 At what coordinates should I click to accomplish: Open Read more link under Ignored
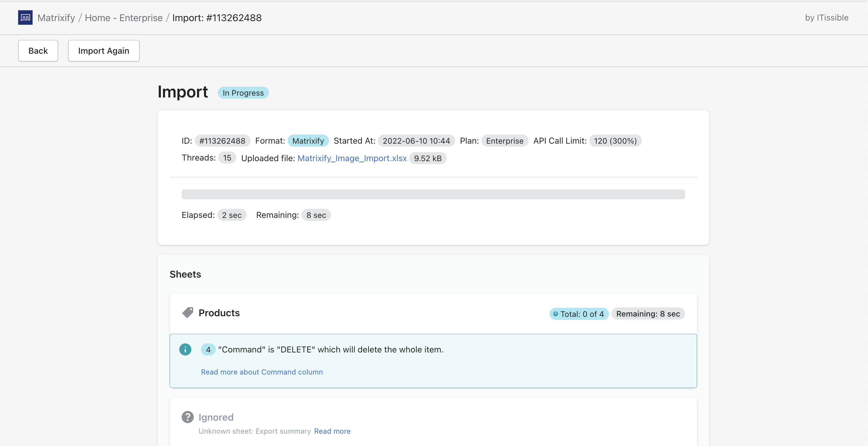point(332,431)
